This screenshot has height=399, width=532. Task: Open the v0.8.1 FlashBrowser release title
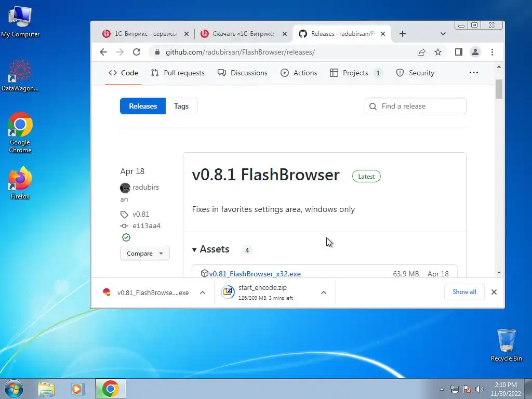(265, 175)
